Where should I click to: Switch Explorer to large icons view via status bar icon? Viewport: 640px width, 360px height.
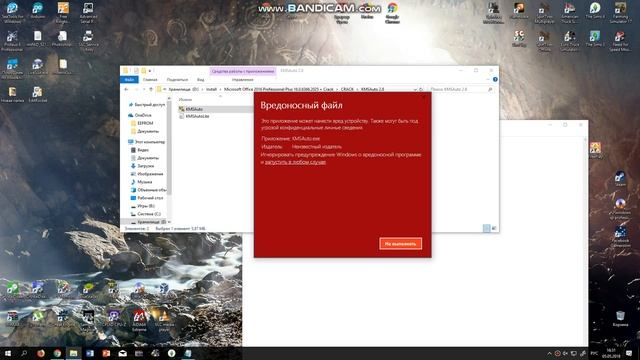point(493,228)
